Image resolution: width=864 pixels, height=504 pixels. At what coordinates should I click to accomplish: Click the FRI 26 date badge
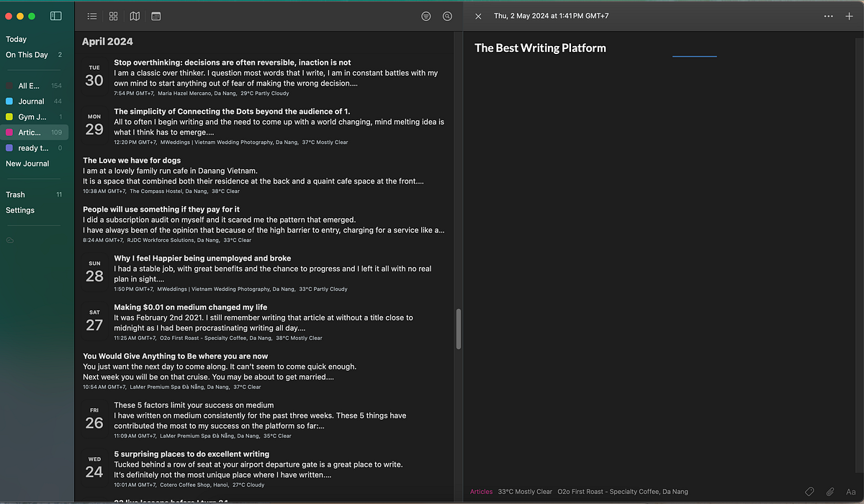pos(94,419)
